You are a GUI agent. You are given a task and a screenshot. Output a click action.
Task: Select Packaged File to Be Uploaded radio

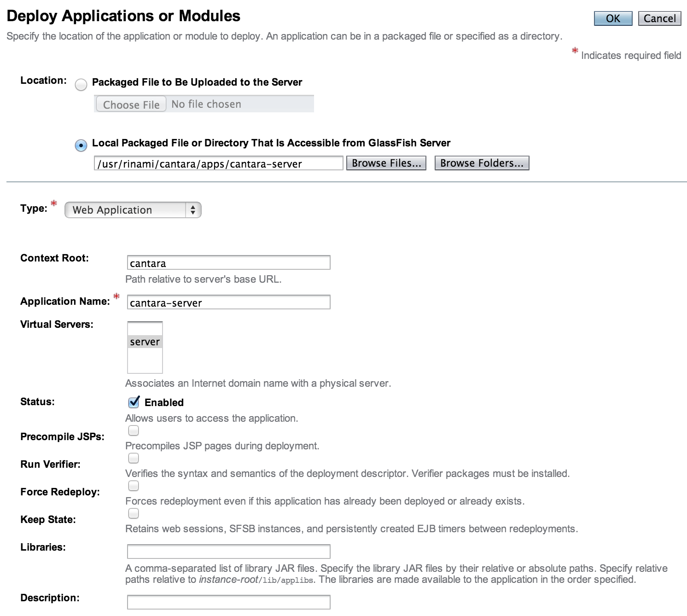81,85
